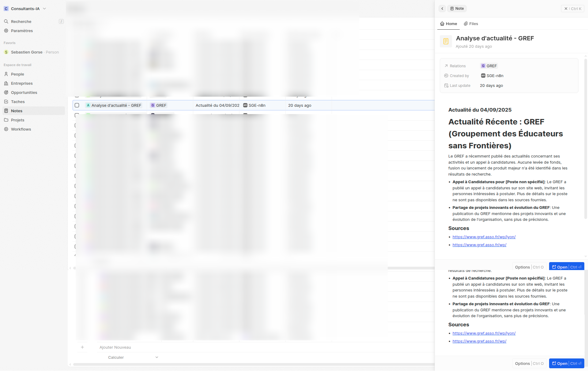Click the GREF relation chip in panel
Screen dimensions: 588x371
click(489, 66)
